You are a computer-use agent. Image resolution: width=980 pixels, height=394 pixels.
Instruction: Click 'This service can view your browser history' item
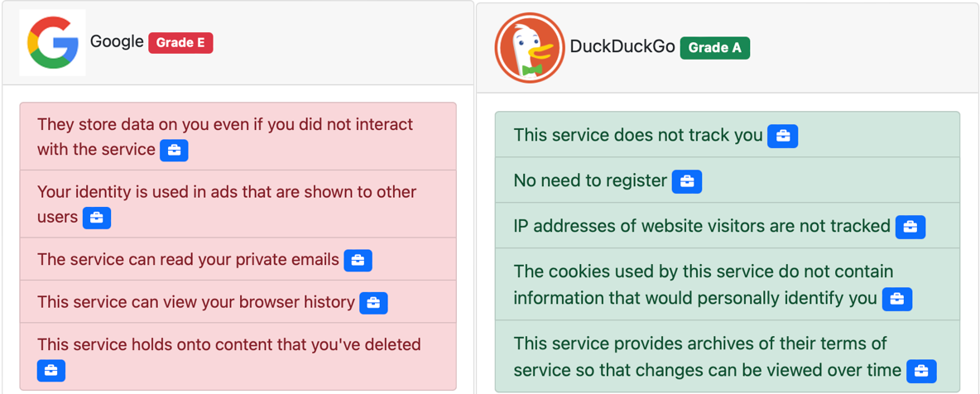point(195,303)
